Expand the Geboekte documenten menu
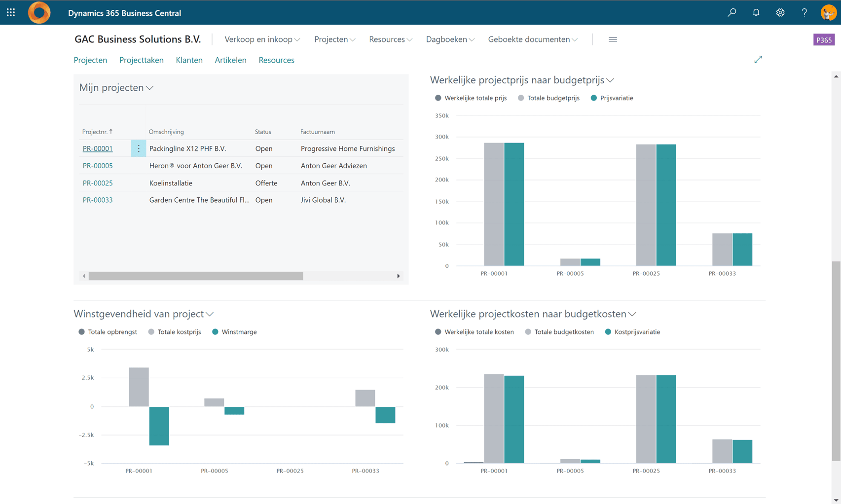The image size is (841, 504). tap(532, 39)
